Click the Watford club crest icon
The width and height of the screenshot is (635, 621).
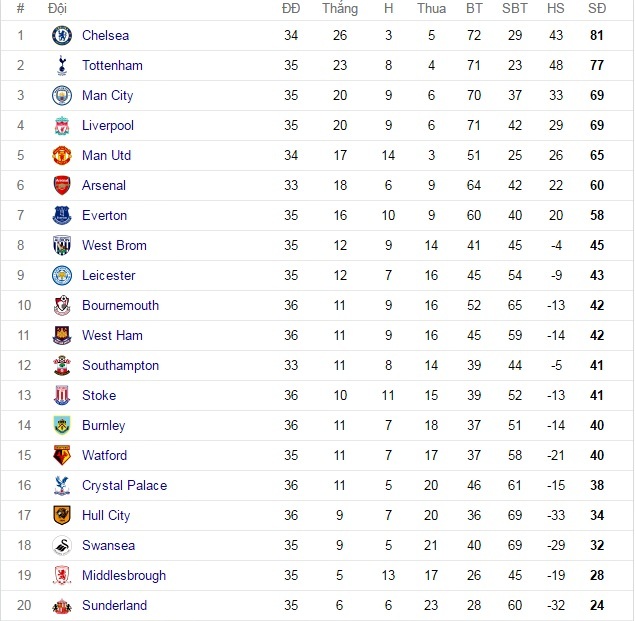(62, 456)
